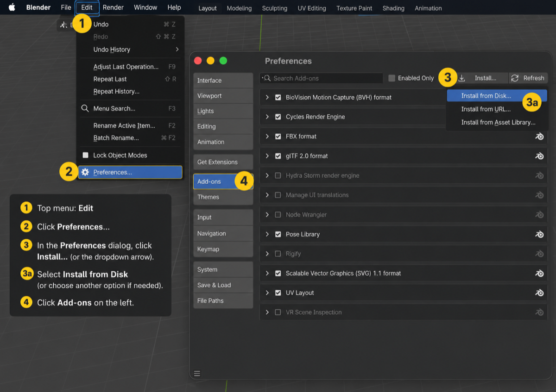Image resolution: width=556 pixels, height=392 pixels.
Task: Uncheck the Cycles Render Engine add-on
Action: coord(278,117)
